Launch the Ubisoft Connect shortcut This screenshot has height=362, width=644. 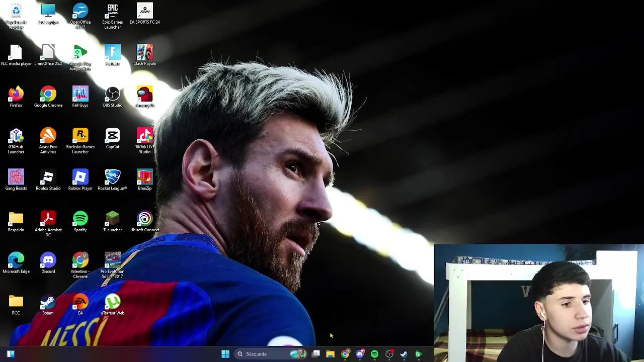click(145, 222)
